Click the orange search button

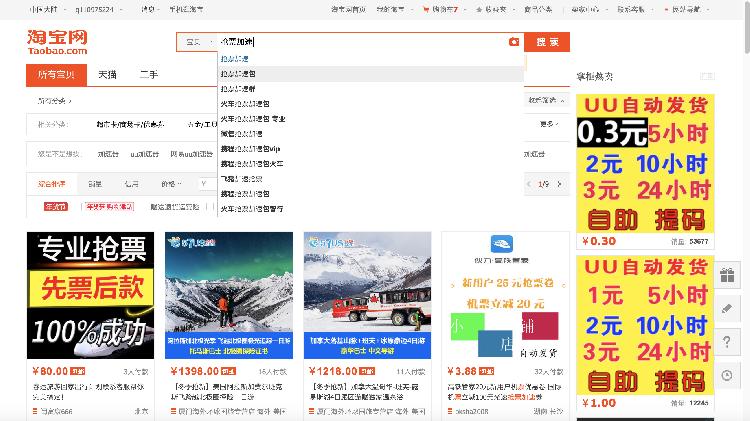[547, 42]
